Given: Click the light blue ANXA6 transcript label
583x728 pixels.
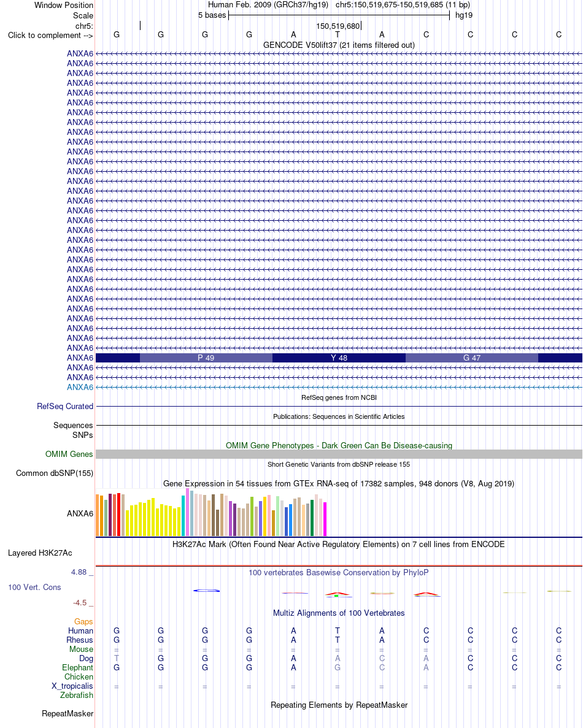Looking at the screenshot, I should pos(80,387).
